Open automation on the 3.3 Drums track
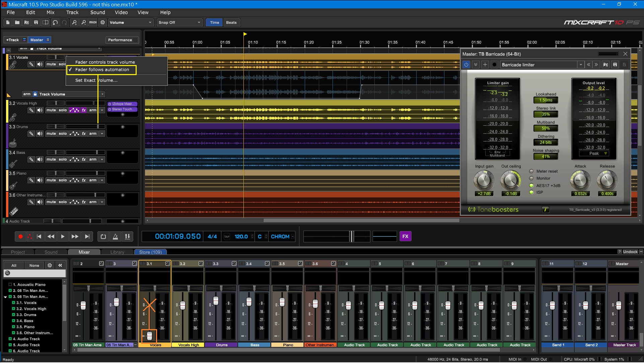This screenshot has width=644, height=363. [x=74, y=133]
